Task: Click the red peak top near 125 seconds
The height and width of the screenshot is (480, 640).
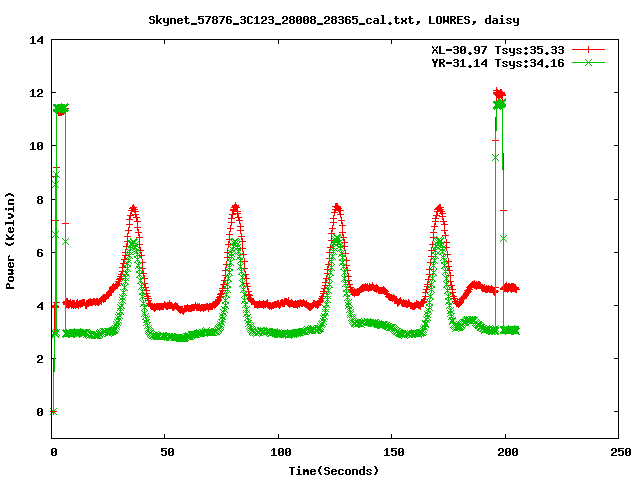Action: [337, 208]
